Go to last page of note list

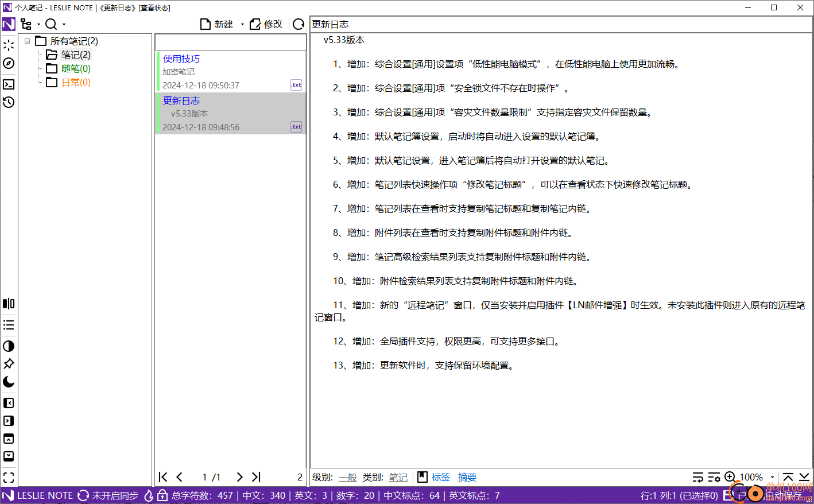click(x=256, y=477)
